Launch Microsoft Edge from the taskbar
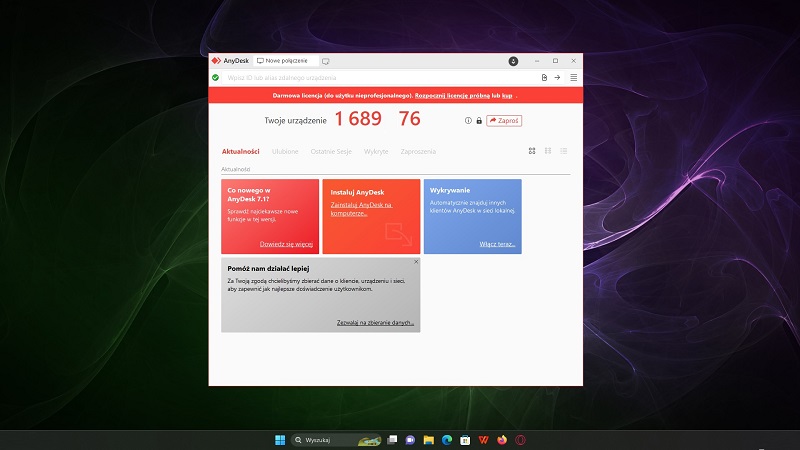This screenshot has height=450, width=800. (x=447, y=440)
